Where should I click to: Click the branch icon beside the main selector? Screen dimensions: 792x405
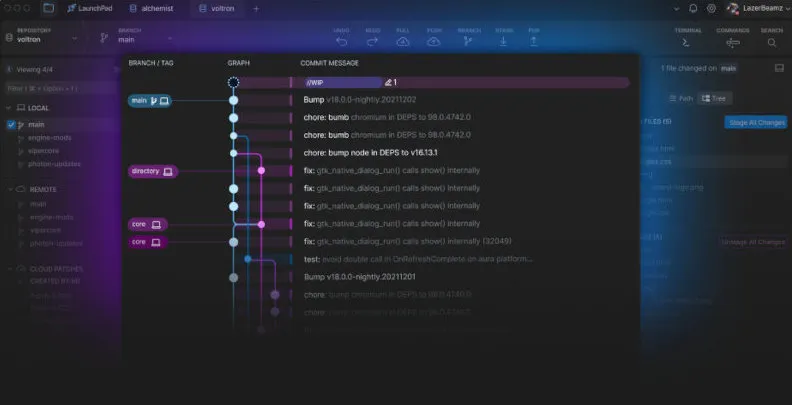tap(104, 38)
